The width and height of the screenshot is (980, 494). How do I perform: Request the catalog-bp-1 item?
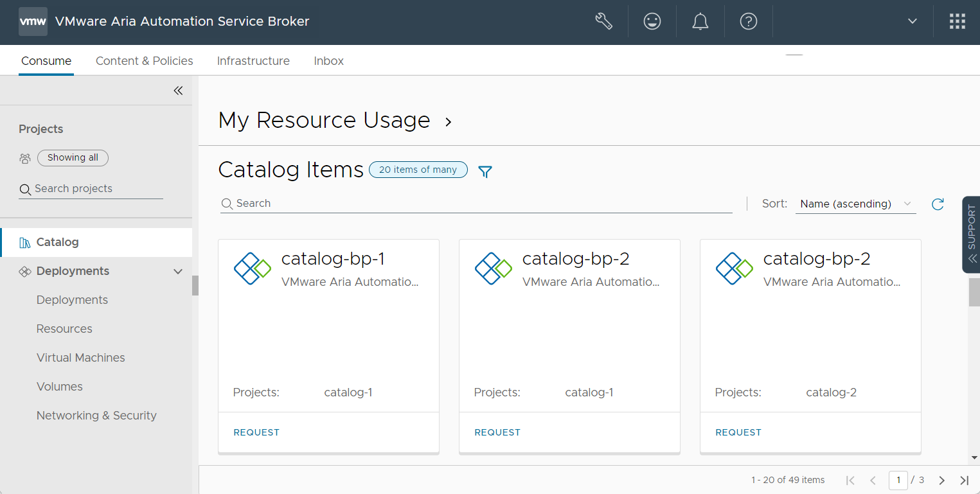pos(256,432)
